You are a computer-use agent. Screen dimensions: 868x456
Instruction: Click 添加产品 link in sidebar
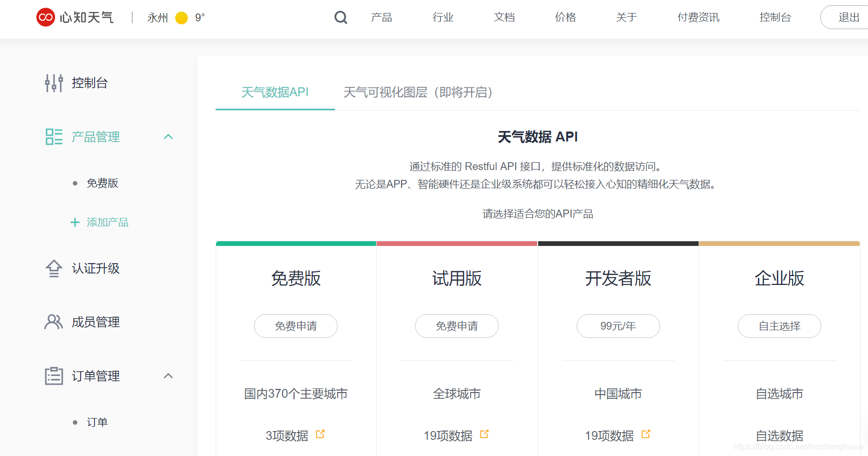(108, 223)
